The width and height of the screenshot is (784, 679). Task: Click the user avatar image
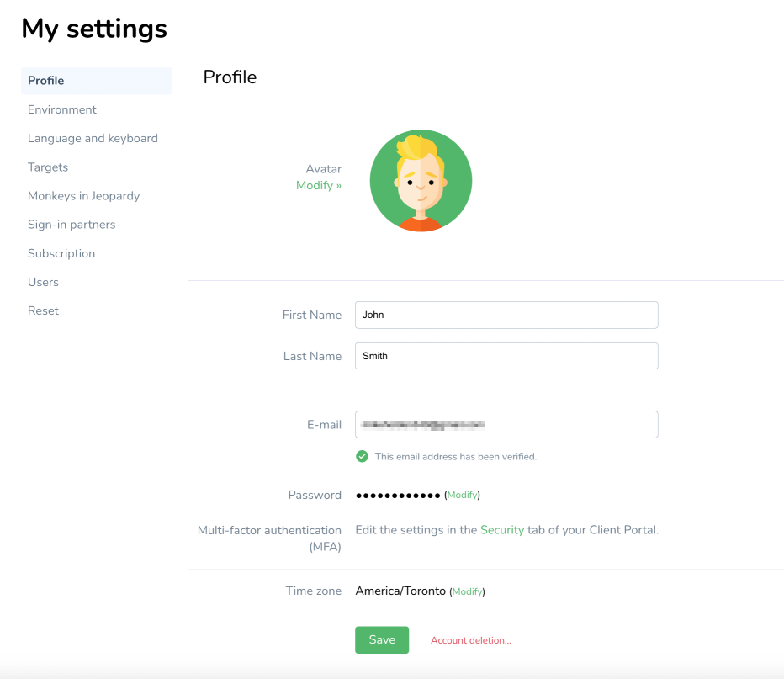click(x=421, y=181)
